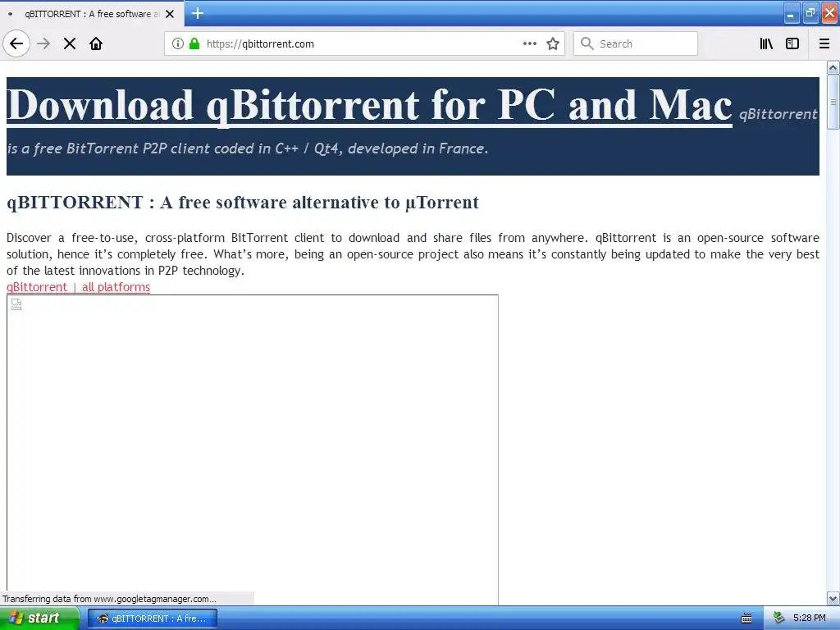The height and width of the screenshot is (630, 840).
Task: Open the qBittorrent | all platforms link
Action: 78,287
